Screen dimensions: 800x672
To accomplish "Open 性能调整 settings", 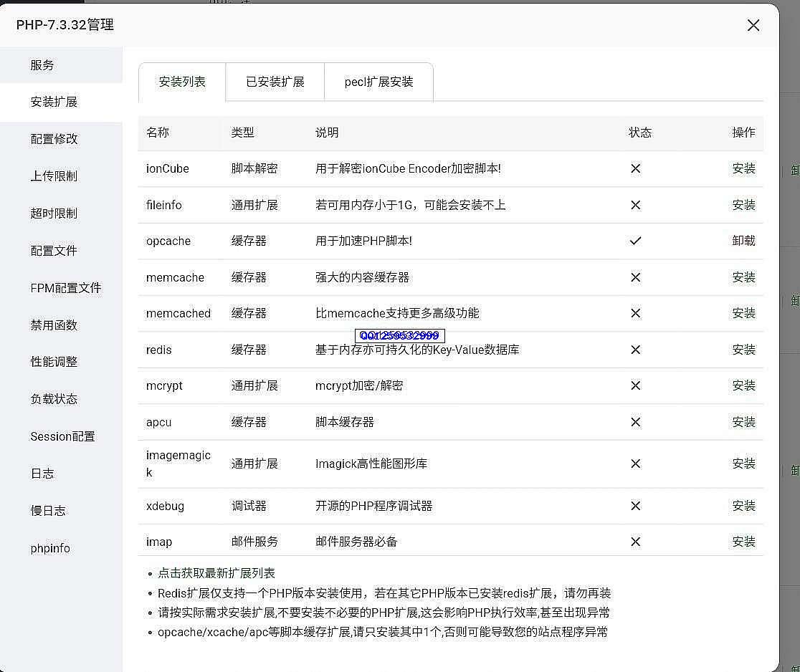I will [54, 362].
